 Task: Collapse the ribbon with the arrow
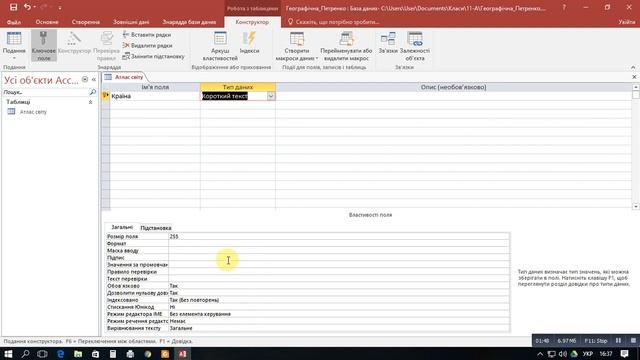(x=633, y=67)
